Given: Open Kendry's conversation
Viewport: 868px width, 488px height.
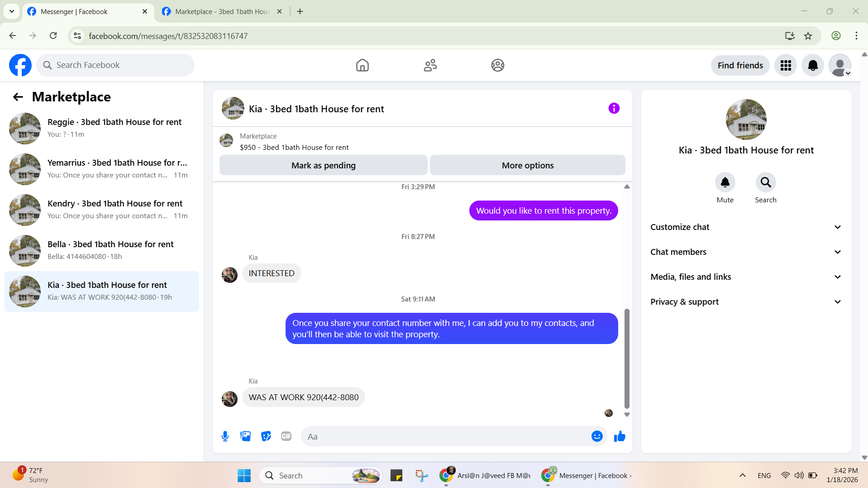Looking at the screenshot, I should [x=102, y=210].
